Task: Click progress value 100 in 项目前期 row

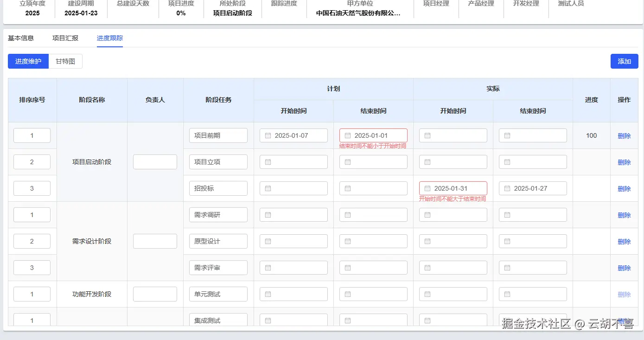Action: [x=591, y=135]
